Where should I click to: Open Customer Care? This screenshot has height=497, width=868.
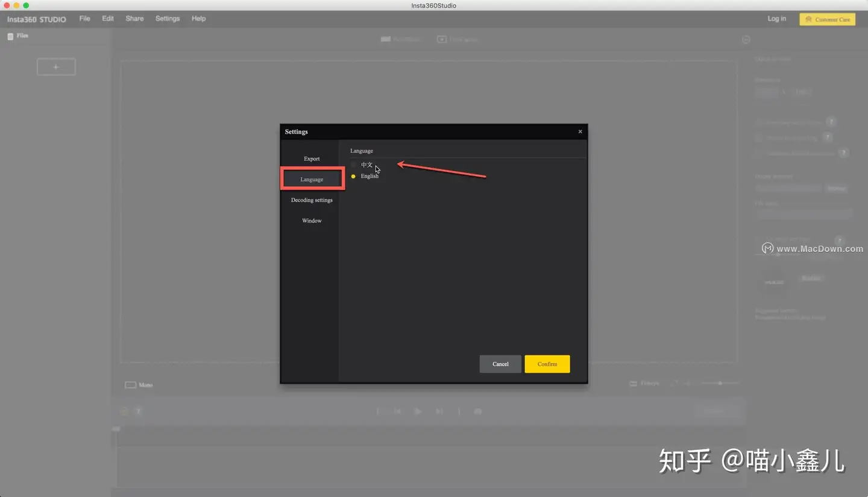pyautogui.click(x=827, y=19)
